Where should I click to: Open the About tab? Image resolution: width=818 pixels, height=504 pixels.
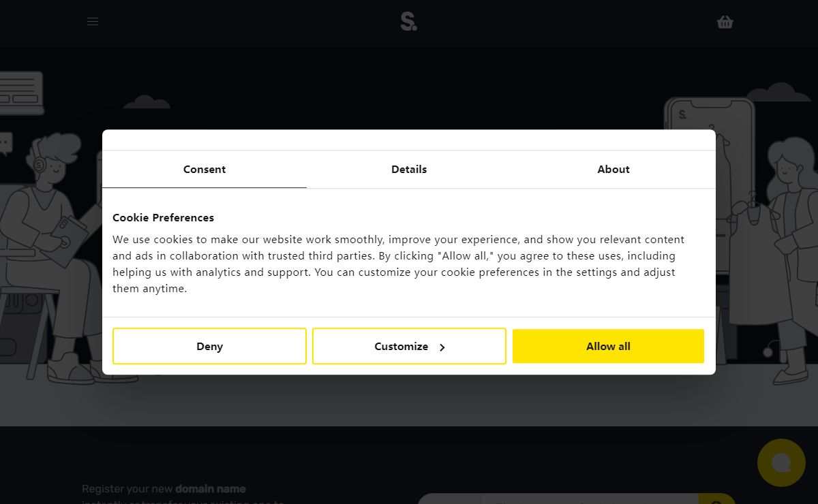pos(613,169)
